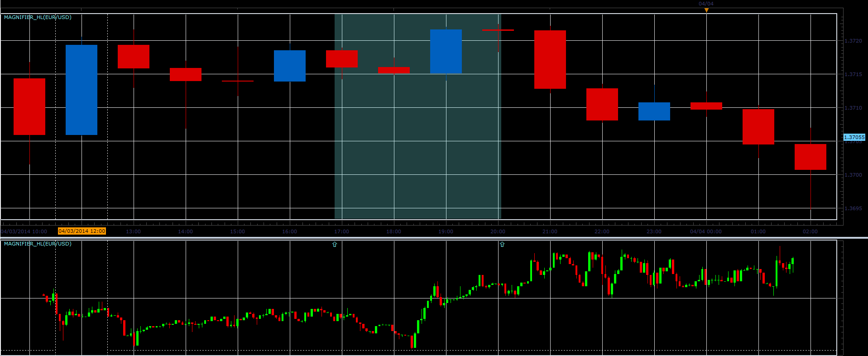
Task: Click the 1.3710 price axis label
Action: (x=854, y=108)
